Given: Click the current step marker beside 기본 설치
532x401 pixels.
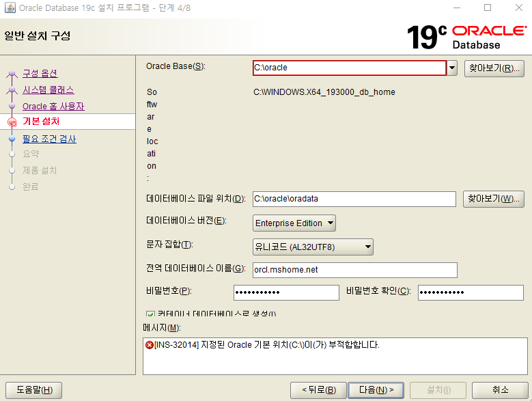Looking at the screenshot, I should tap(12, 122).
